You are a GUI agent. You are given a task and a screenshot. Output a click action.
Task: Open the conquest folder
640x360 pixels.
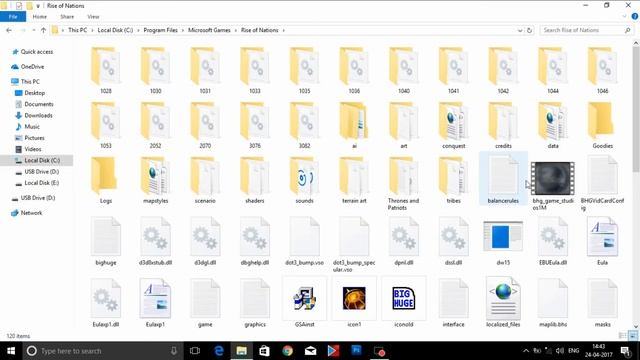453,126
